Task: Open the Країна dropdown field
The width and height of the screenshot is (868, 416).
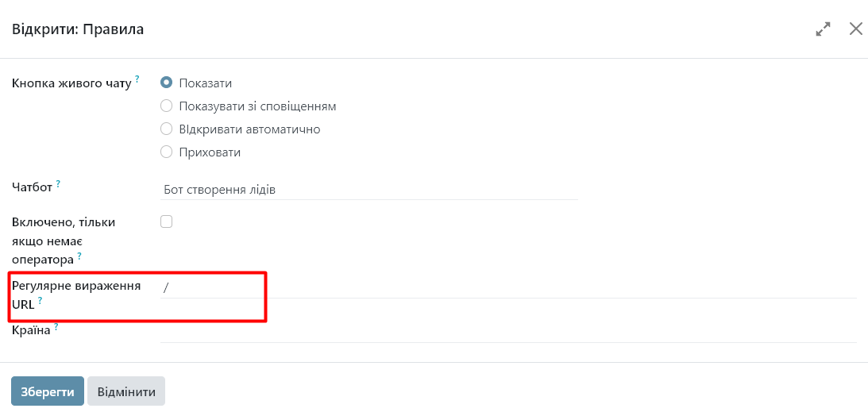Action: [x=508, y=332]
